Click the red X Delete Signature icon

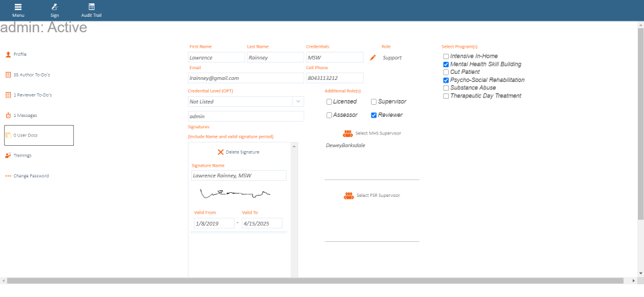pos(221,152)
